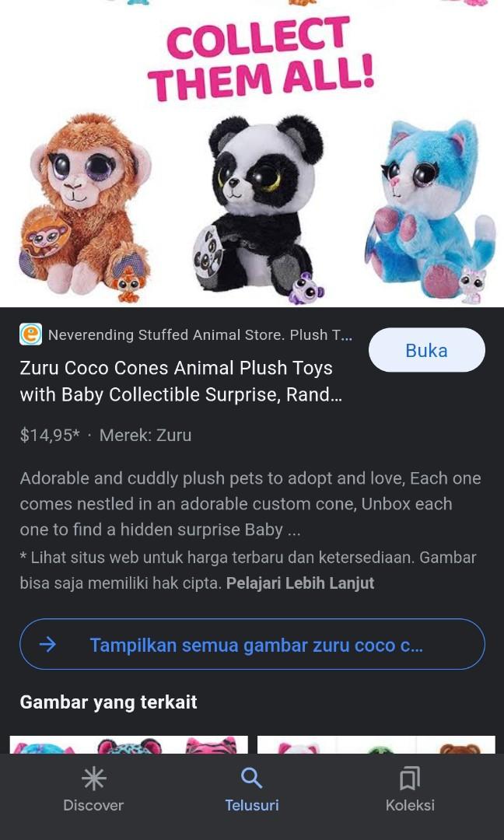Image resolution: width=504 pixels, height=840 pixels.
Task: Tap the Telusuri magnifier icon
Action: [251, 779]
